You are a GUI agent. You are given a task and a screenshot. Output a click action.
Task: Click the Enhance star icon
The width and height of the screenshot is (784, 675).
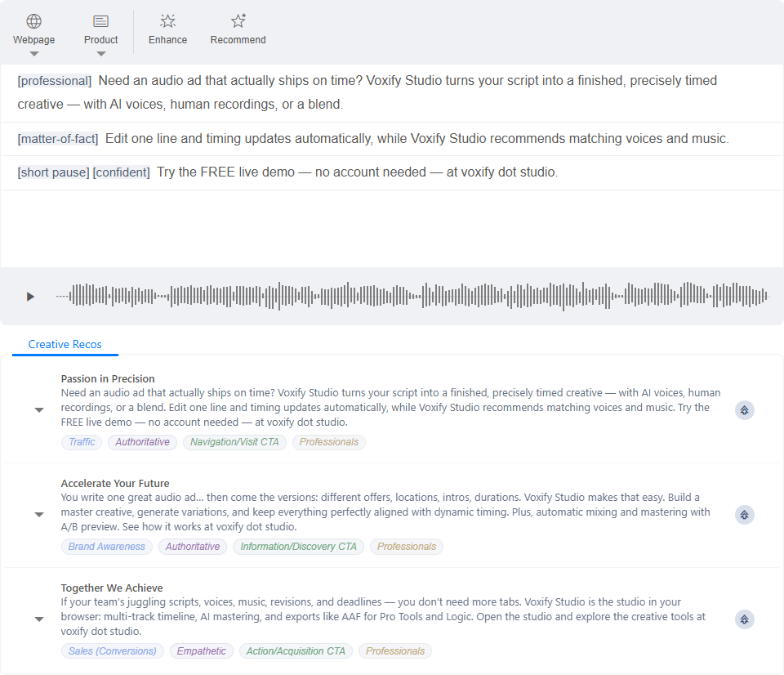point(167,21)
